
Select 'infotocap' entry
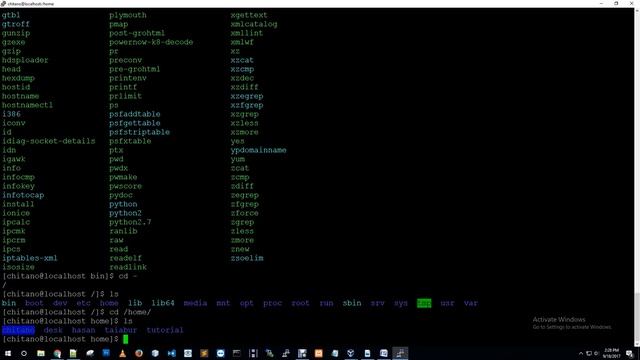click(23, 195)
